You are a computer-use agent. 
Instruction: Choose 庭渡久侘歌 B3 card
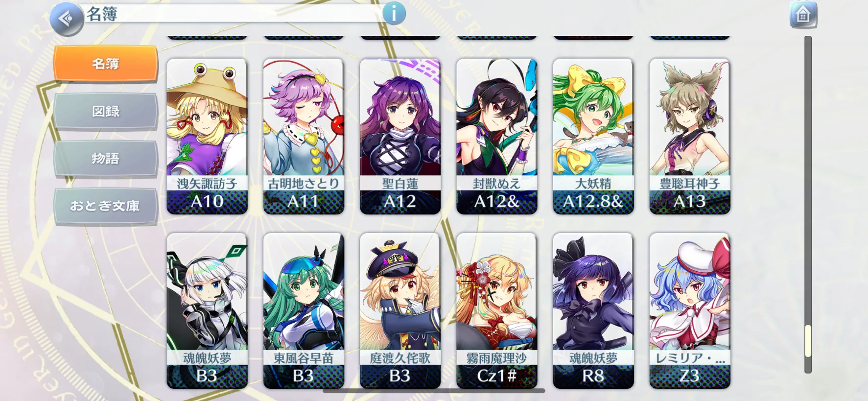click(400, 311)
